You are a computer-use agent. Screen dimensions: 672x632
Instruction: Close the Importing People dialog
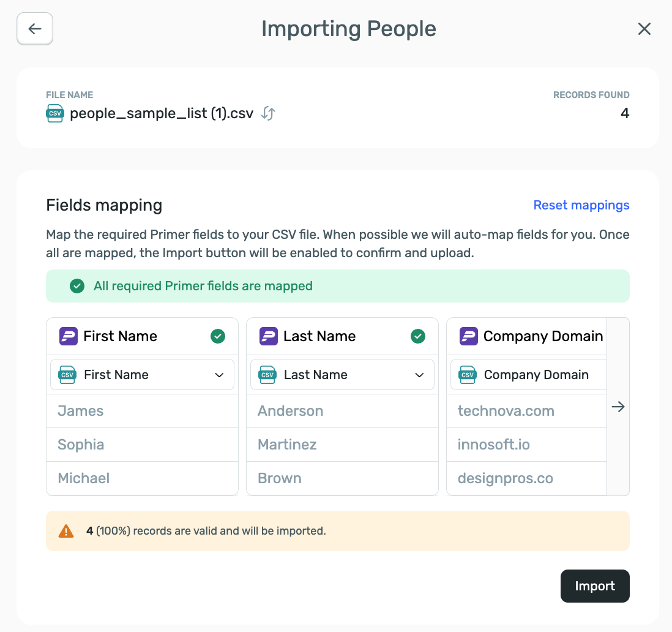[644, 29]
